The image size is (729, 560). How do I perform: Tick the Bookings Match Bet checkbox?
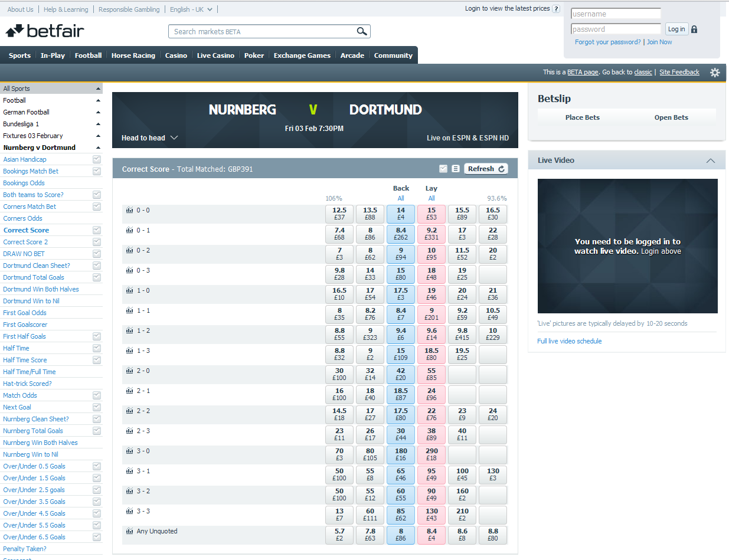(97, 171)
